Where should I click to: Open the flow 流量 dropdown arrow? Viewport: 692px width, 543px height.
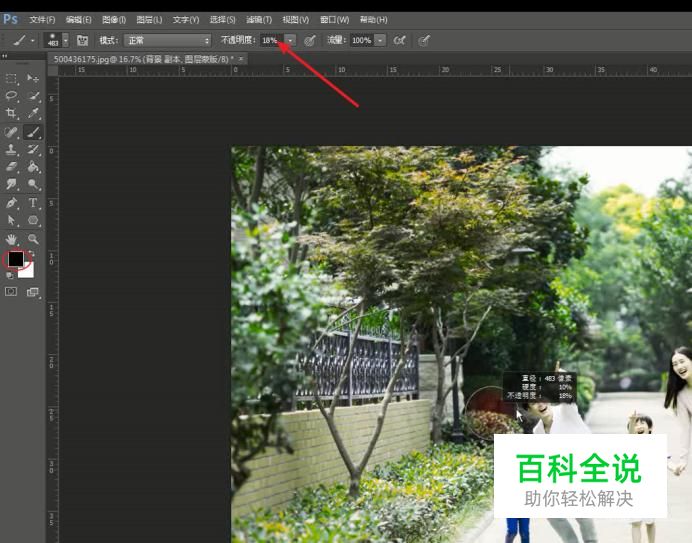point(380,41)
